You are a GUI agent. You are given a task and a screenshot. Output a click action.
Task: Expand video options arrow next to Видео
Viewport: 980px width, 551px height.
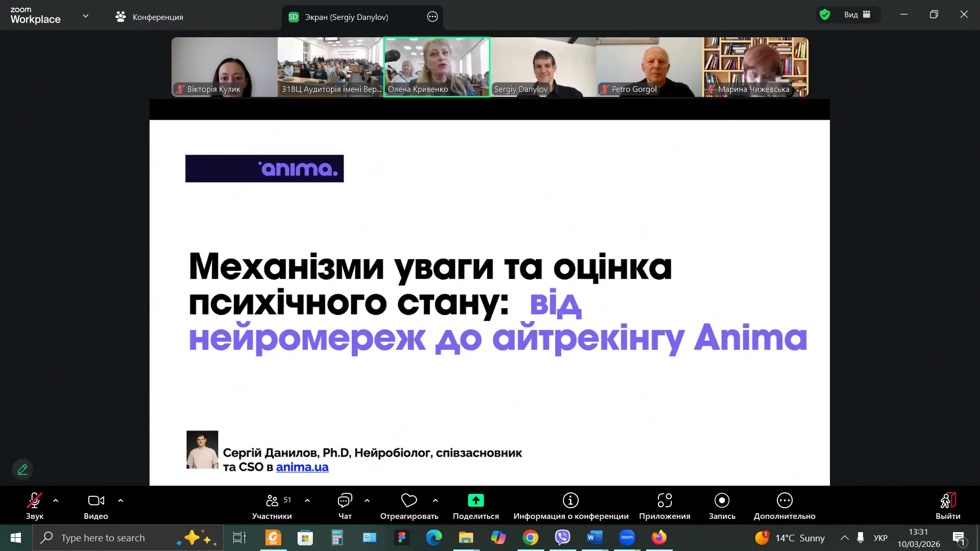pos(120,500)
